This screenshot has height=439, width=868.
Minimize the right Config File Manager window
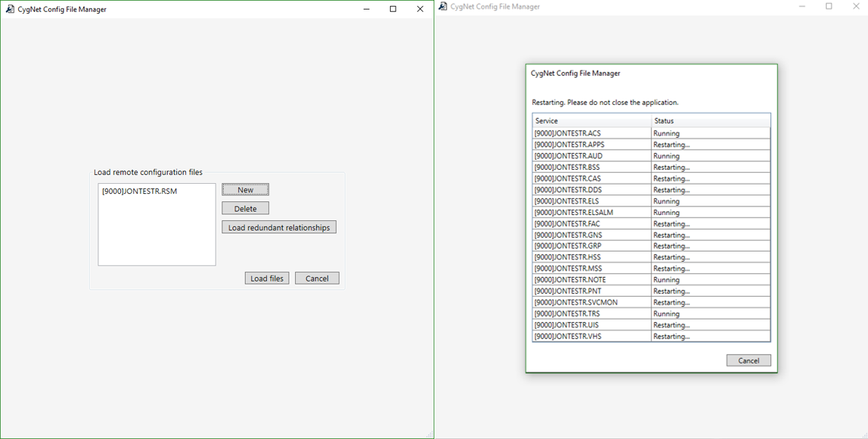point(802,7)
